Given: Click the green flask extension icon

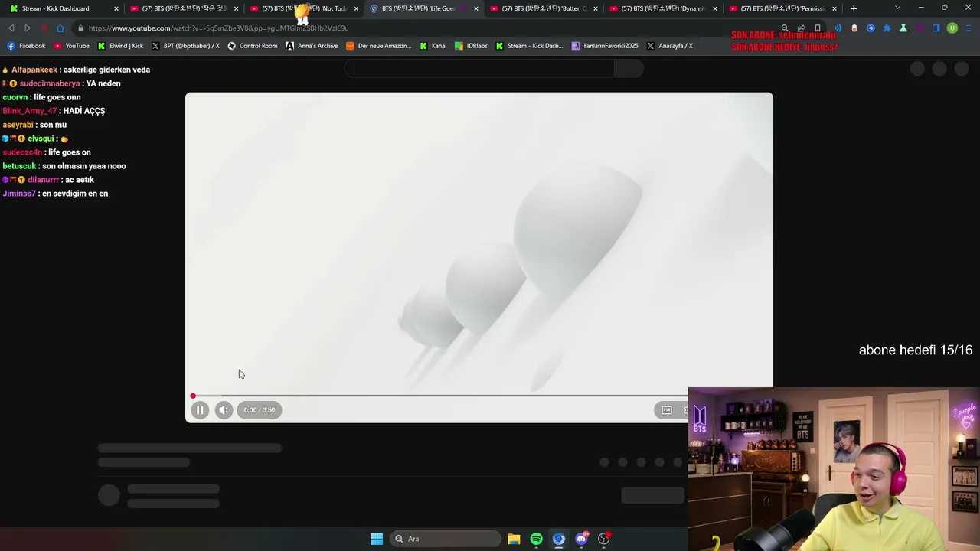Looking at the screenshot, I should (903, 28).
